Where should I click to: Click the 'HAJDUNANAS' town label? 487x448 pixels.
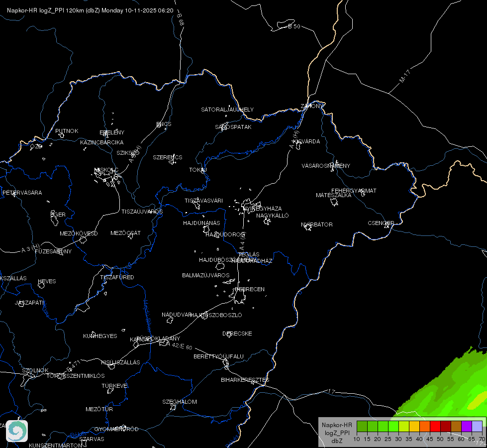201,223
